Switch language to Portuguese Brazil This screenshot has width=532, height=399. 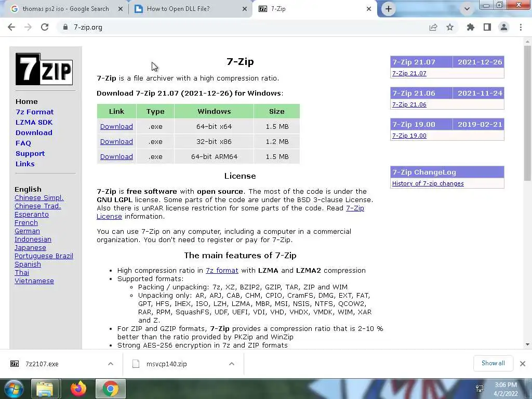coord(44,256)
